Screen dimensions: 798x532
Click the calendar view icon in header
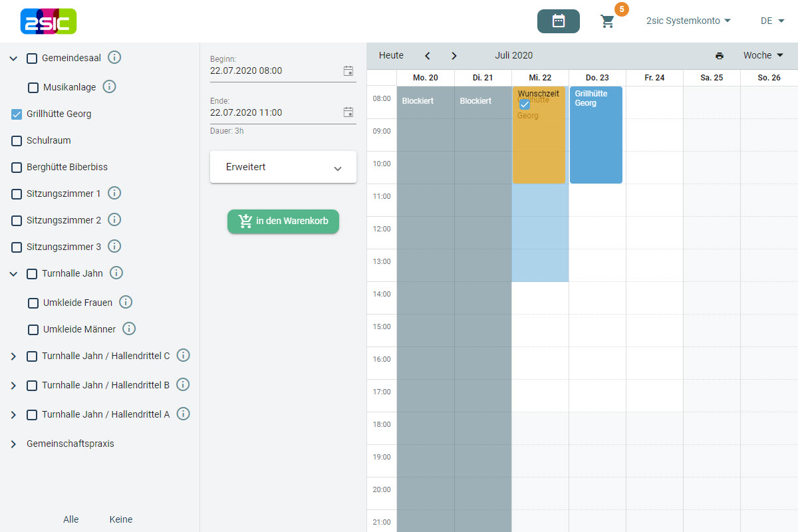(558, 21)
